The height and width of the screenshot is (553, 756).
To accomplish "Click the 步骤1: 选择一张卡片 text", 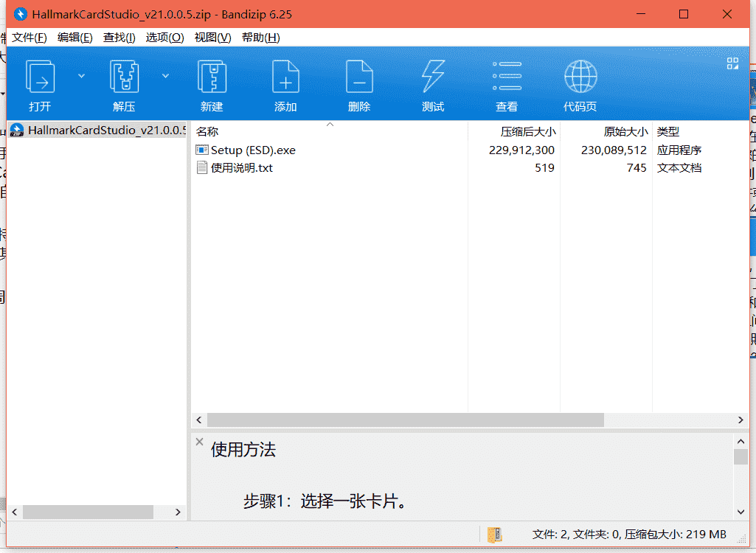I will tap(326, 501).
